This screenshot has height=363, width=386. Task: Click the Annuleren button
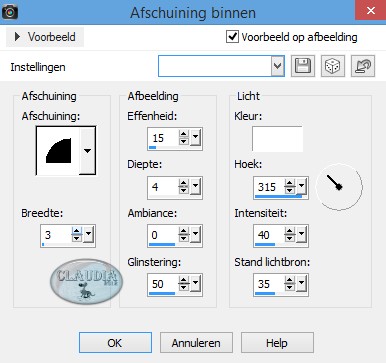(x=196, y=342)
